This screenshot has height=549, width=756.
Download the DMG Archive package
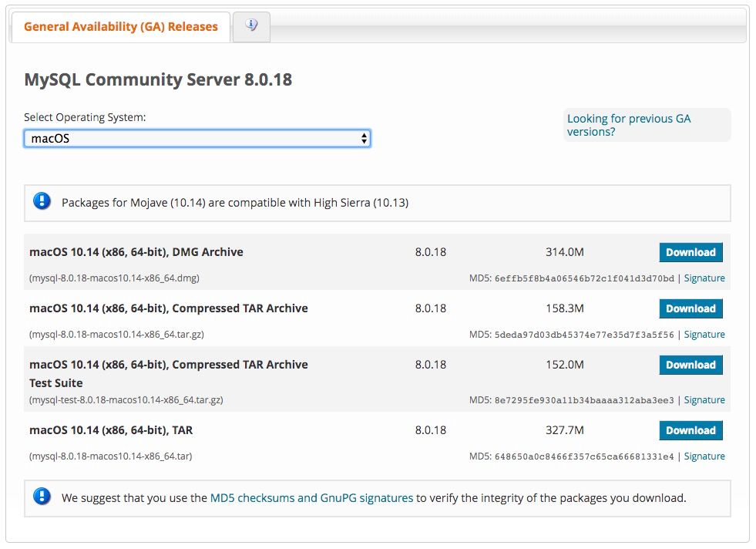[690, 252]
